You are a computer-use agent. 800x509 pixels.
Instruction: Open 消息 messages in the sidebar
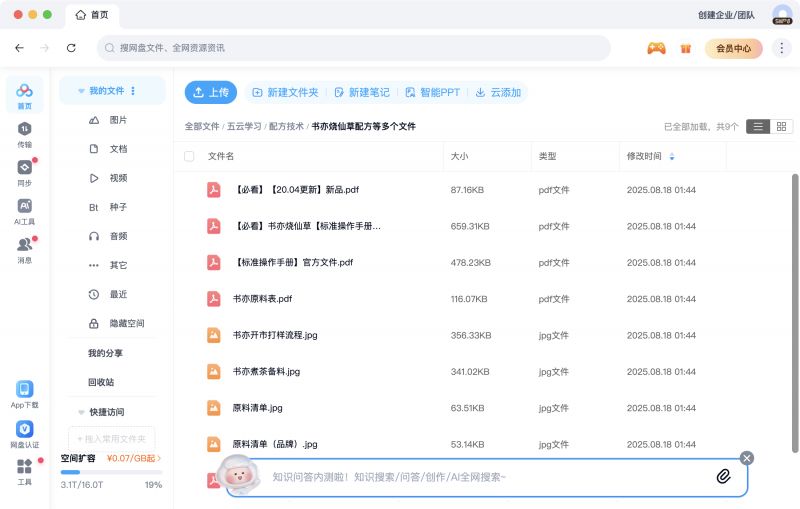[x=24, y=249]
